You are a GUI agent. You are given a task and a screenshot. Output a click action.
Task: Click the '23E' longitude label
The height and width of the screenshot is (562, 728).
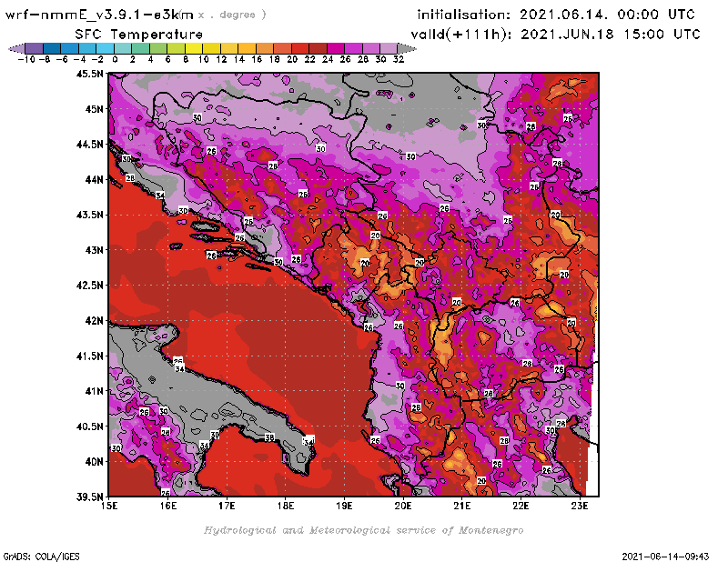[x=580, y=507]
